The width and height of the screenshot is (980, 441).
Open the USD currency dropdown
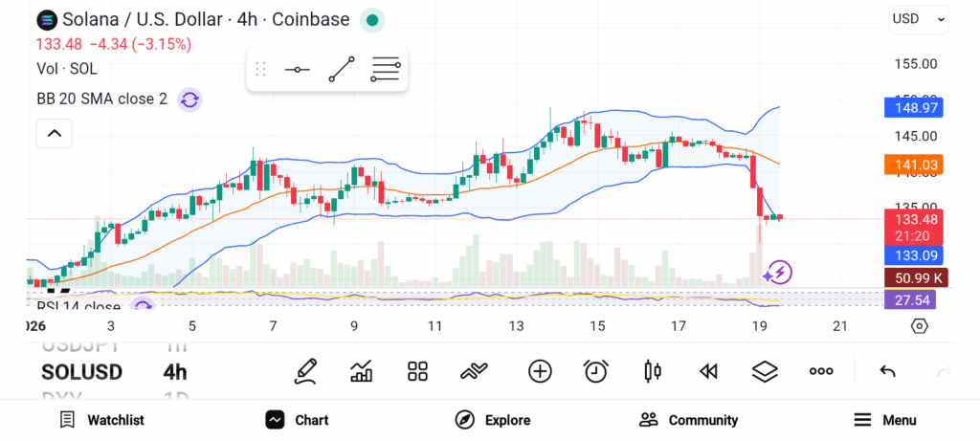point(918,18)
